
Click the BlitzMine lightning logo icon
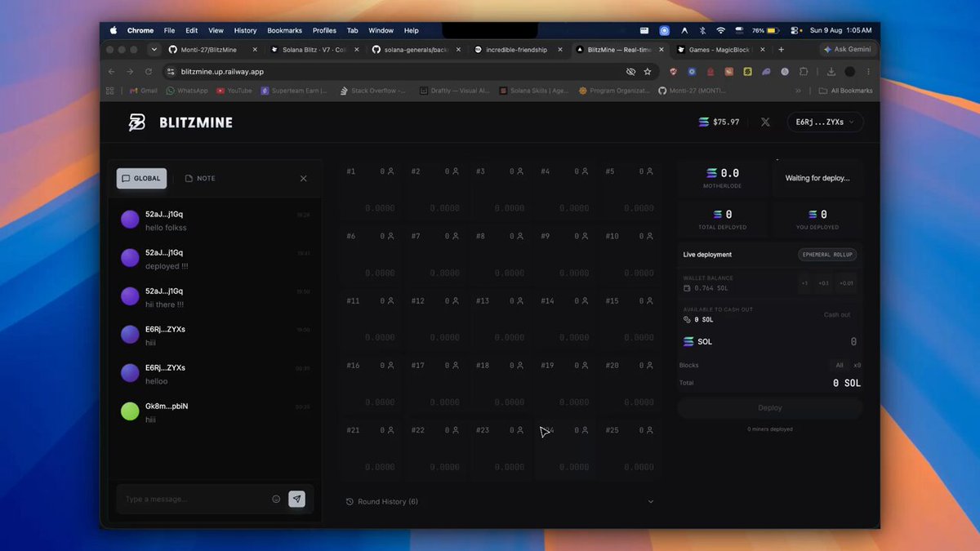tap(136, 122)
